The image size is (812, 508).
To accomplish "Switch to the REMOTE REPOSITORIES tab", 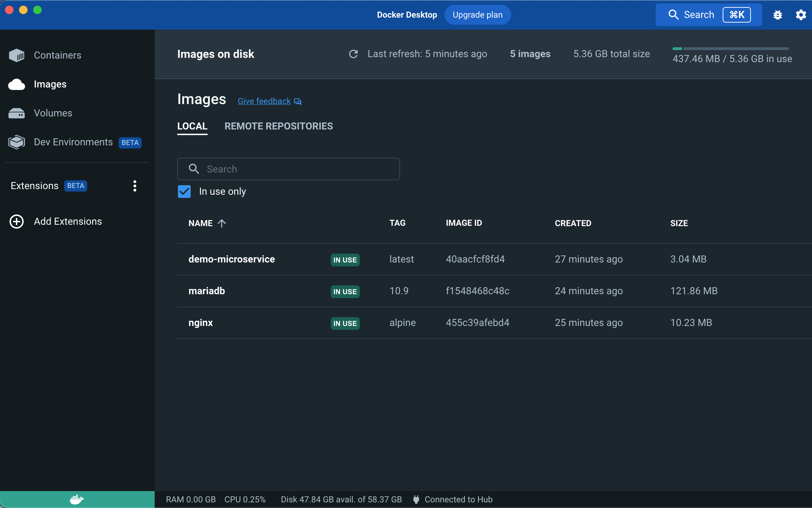I will [x=279, y=126].
